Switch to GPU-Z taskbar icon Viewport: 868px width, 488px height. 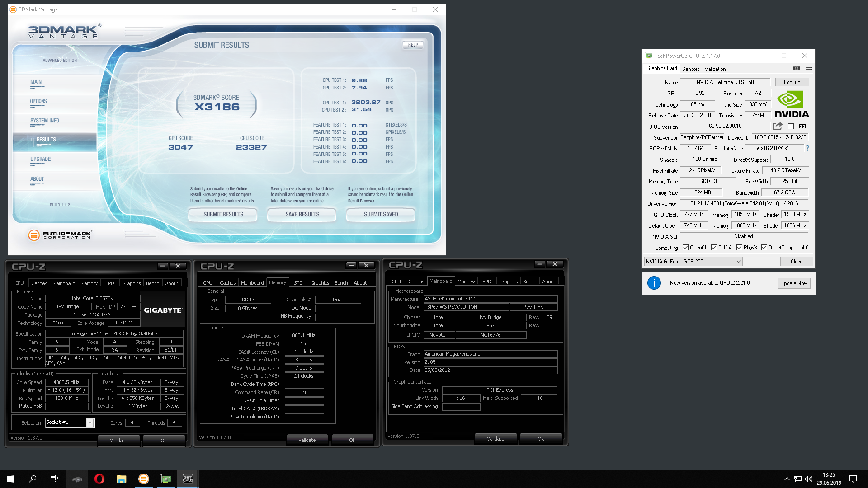tap(166, 479)
